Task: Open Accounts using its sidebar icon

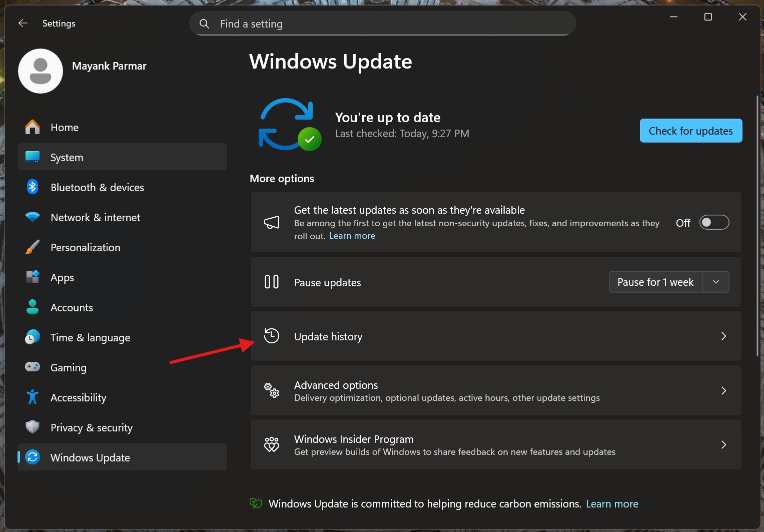Action: coord(32,307)
